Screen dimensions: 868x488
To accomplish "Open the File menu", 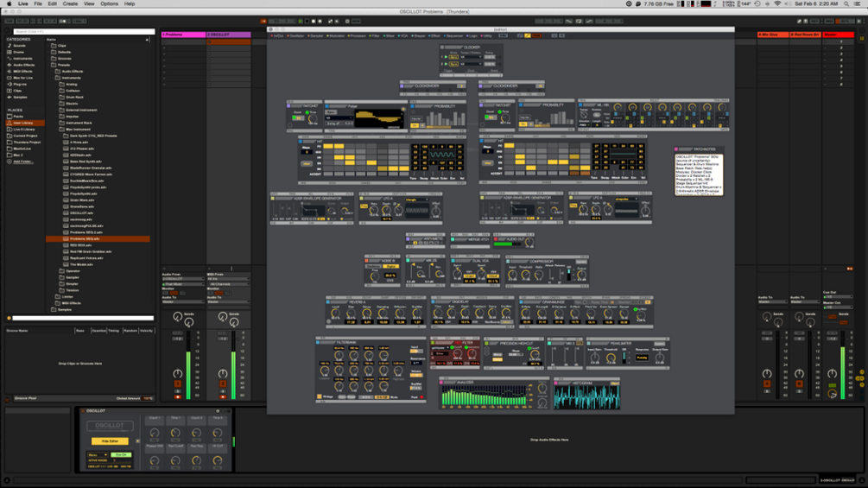I will tap(38, 3).
